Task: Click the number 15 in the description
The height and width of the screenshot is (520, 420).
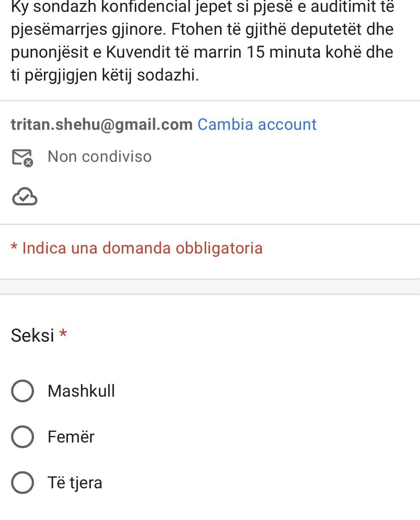Action: coord(255,52)
